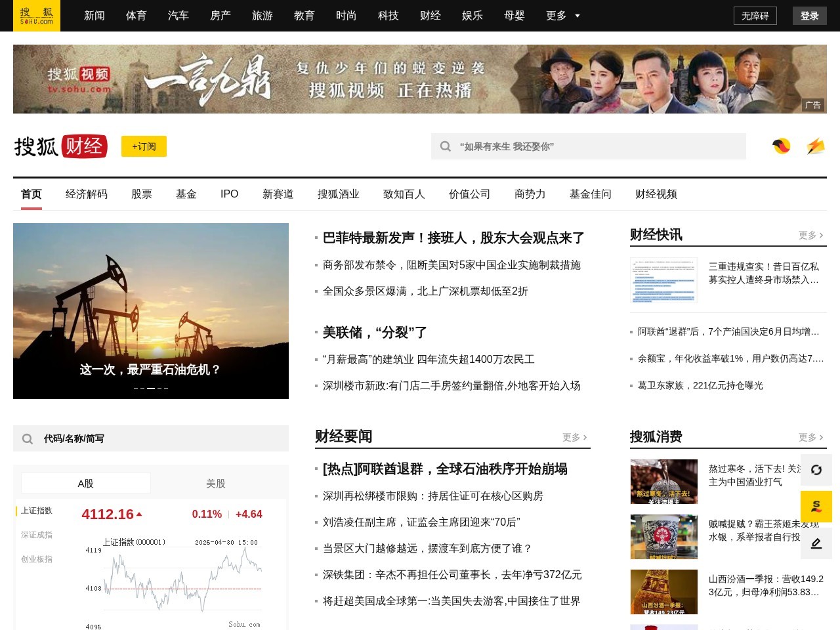Image resolution: width=840 pixels, height=630 pixels.
Task: Click the 上证指数 intraday chart
Action: [174, 583]
